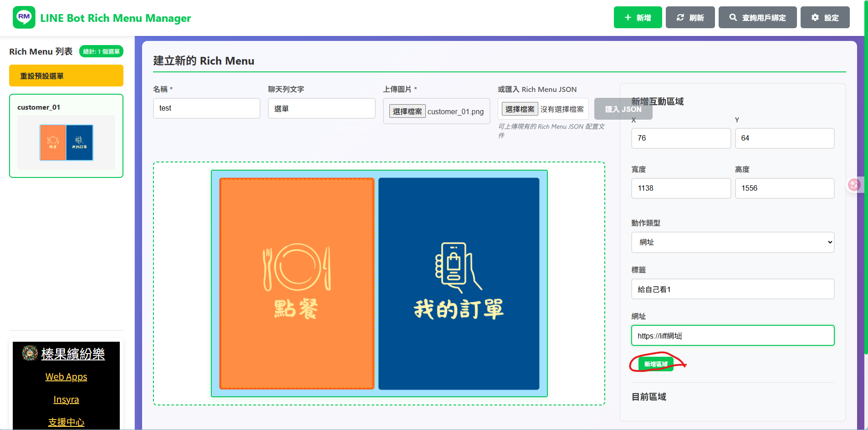Click the refresh icon on 刷新 button
This screenshot has width=868, height=430.
(x=680, y=18)
